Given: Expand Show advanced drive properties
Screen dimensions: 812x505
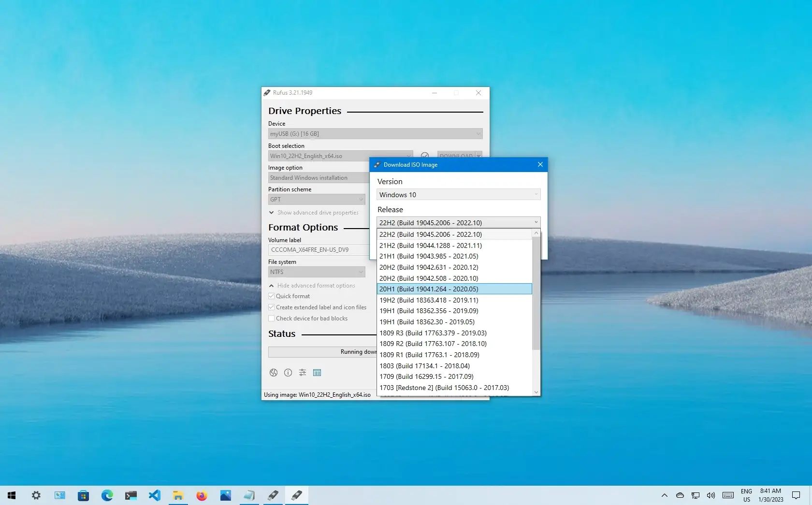Looking at the screenshot, I should coord(314,213).
